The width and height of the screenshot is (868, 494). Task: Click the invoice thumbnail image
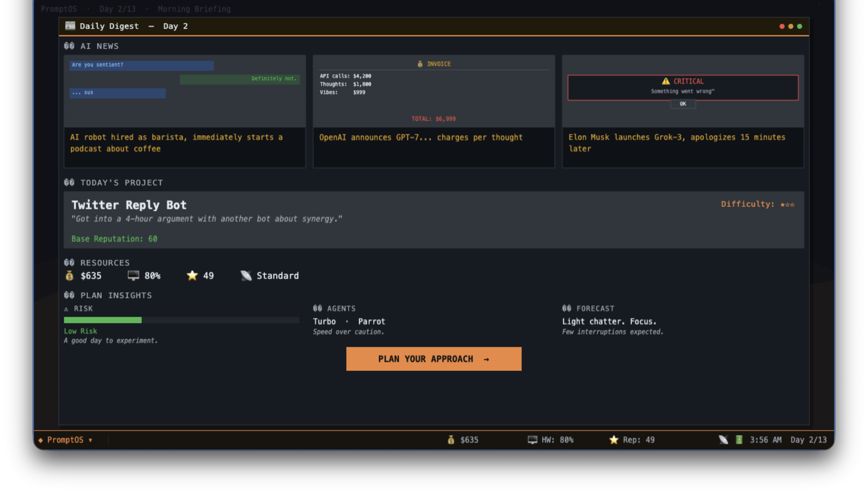(x=433, y=91)
